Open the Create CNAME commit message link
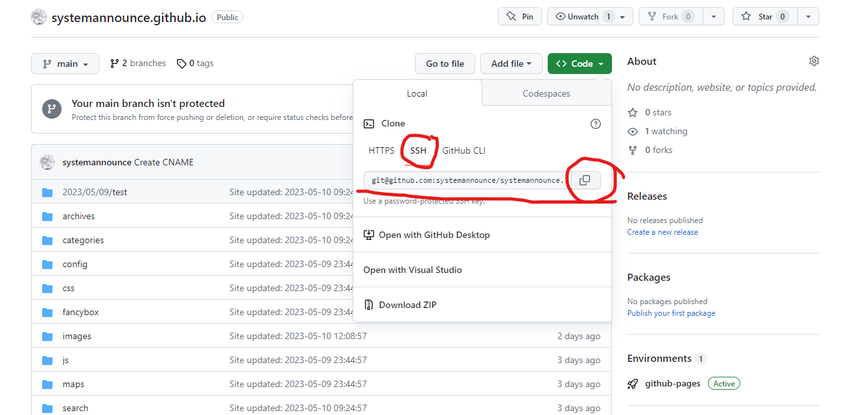Viewport: 868px width, 415px height. [x=163, y=162]
